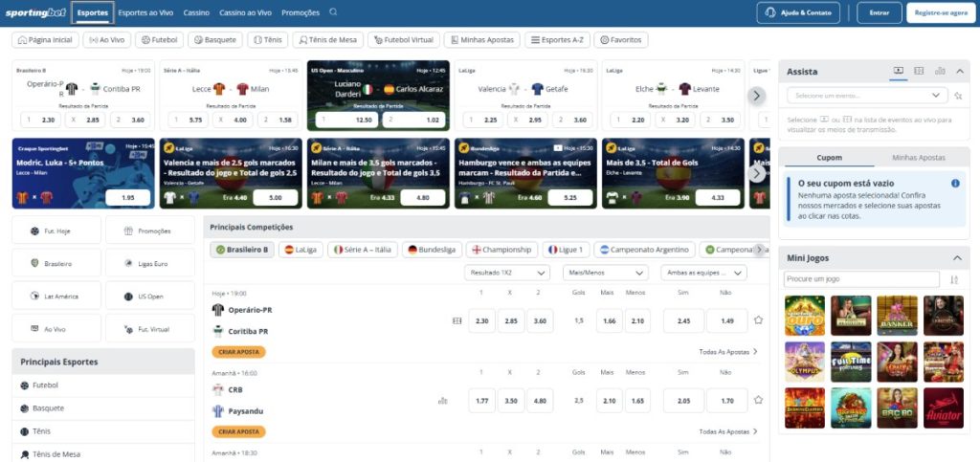Click Criar Aposta for CRB match
980x462 pixels.
coord(238,431)
